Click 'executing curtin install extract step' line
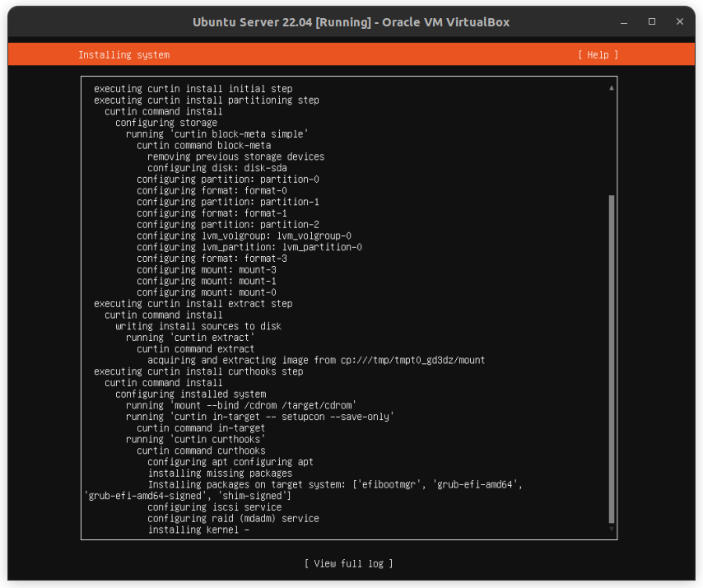 (x=193, y=304)
